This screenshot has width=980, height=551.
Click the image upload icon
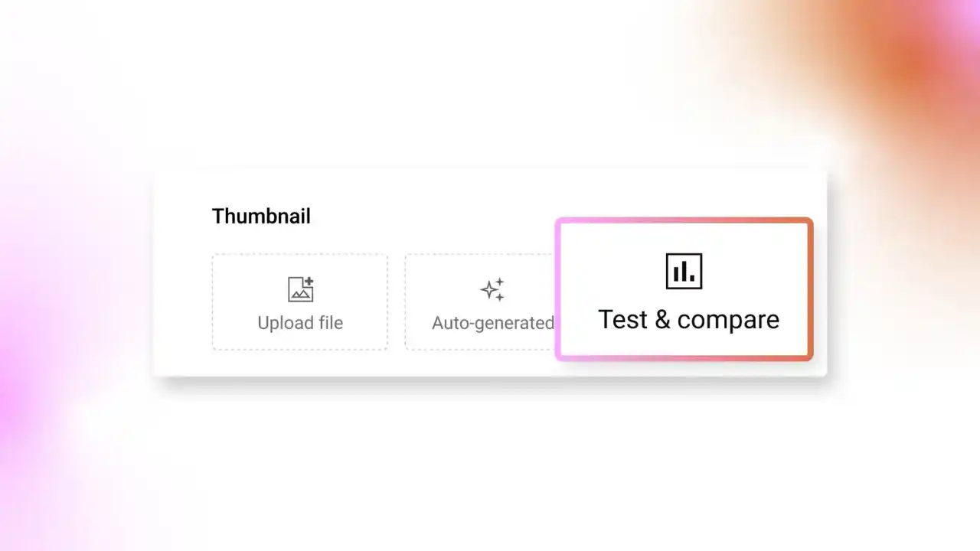(x=300, y=289)
